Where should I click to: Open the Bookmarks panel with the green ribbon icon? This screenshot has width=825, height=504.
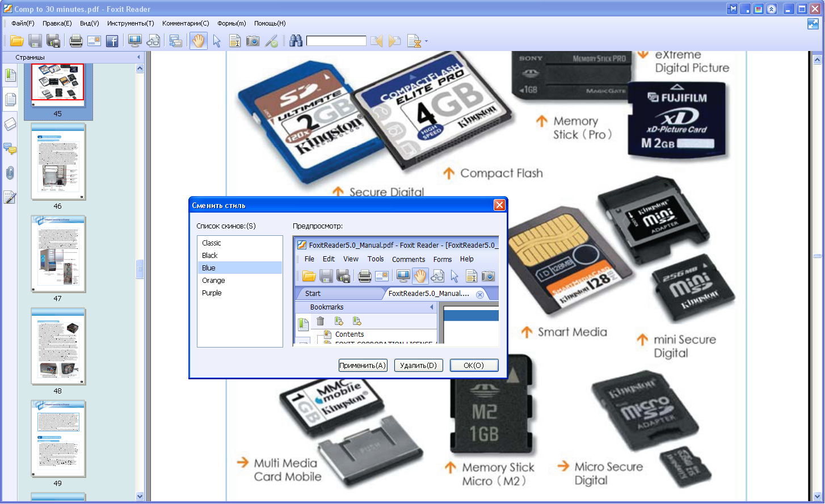point(10,75)
